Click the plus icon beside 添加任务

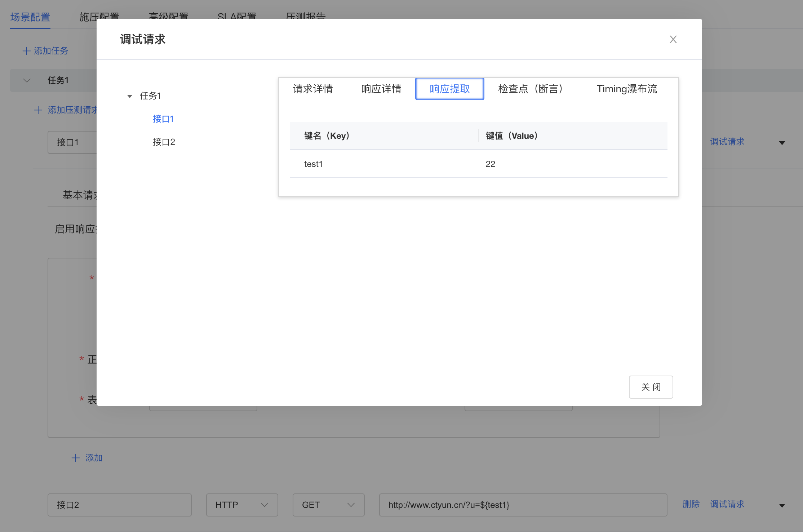(26, 51)
